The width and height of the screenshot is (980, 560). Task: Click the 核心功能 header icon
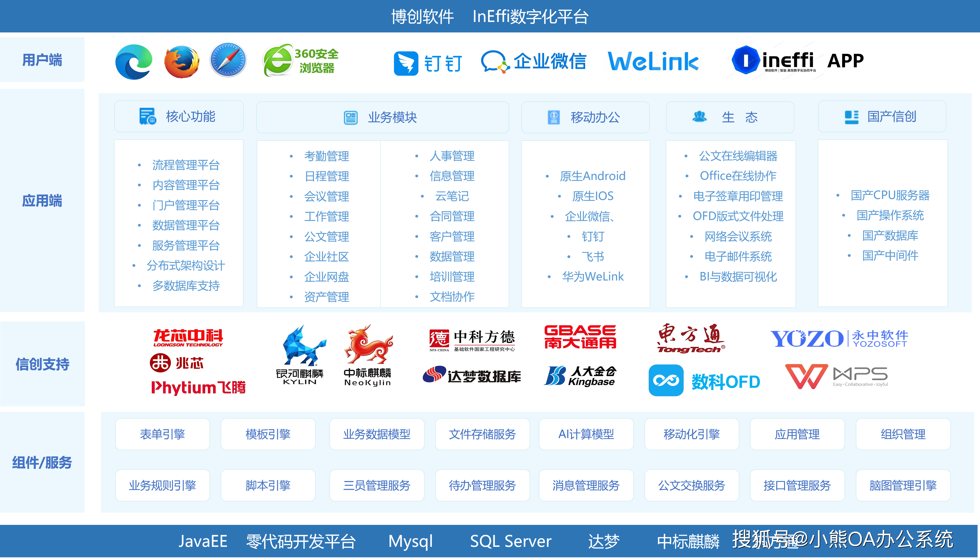[147, 116]
